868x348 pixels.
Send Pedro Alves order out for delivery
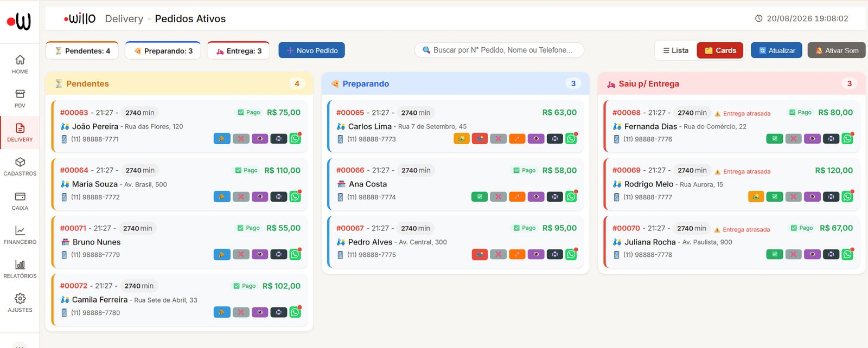(480, 254)
